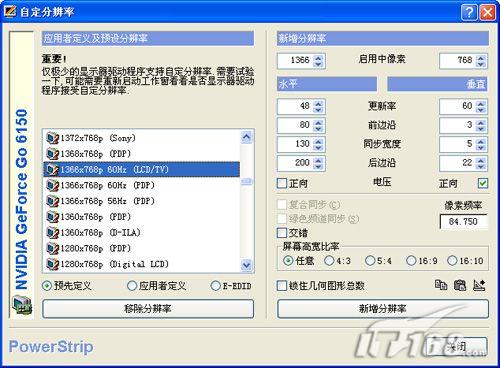This screenshot has height=368, width=500.
Task: Select the 5:4 aspect ratio radio
Action: (370, 260)
